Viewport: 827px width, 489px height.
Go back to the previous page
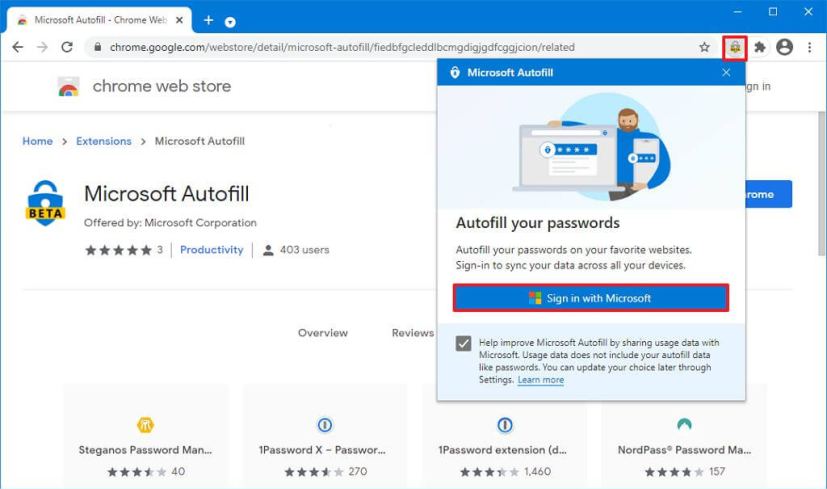[x=17, y=47]
